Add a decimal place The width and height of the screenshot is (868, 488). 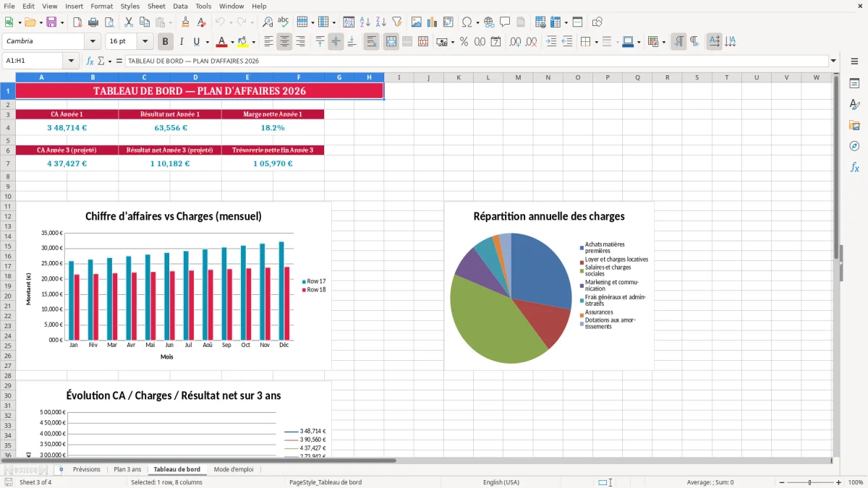point(515,42)
